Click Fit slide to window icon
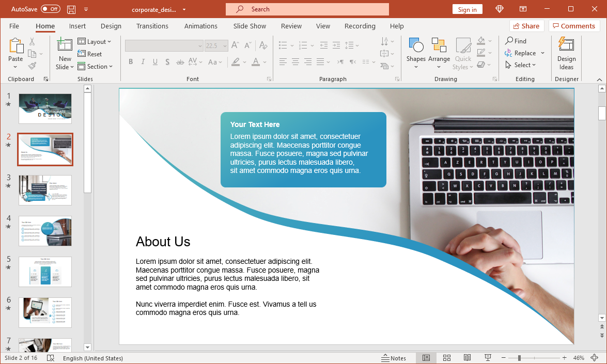Screen dimensions: 607x364 595,358
